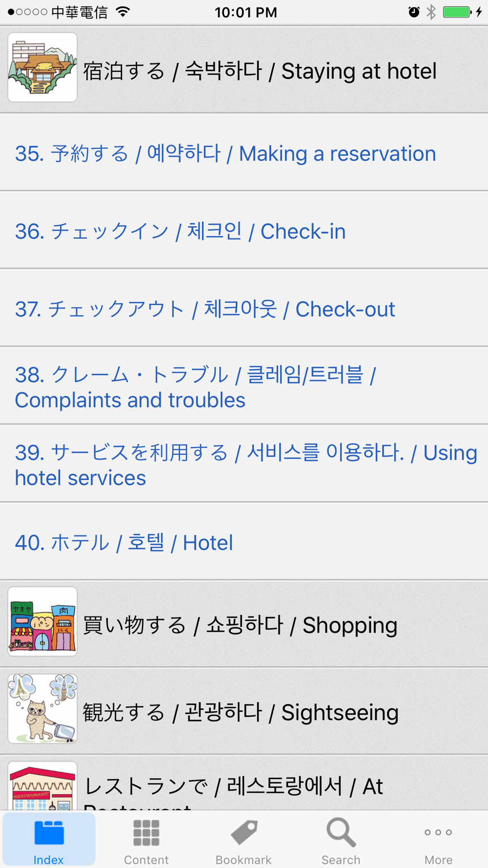Viewport: 488px width, 868px height.
Task: Collapse the Staying at hotel section
Action: (244, 70)
